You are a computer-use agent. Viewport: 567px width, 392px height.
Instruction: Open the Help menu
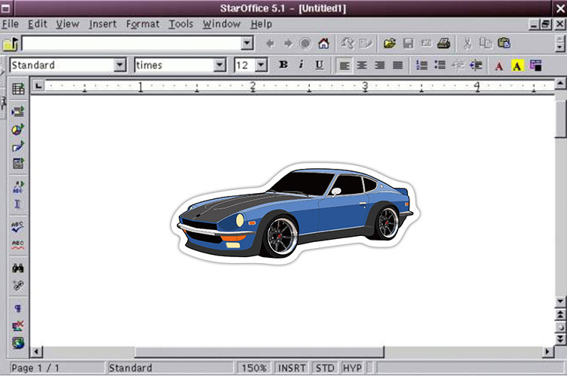(x=261, y=24)
